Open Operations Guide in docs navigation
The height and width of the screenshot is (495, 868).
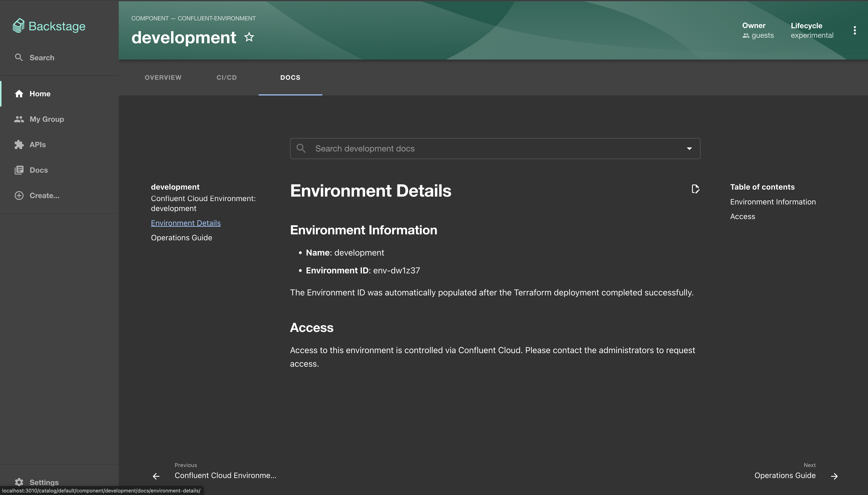tap(181, 238)
